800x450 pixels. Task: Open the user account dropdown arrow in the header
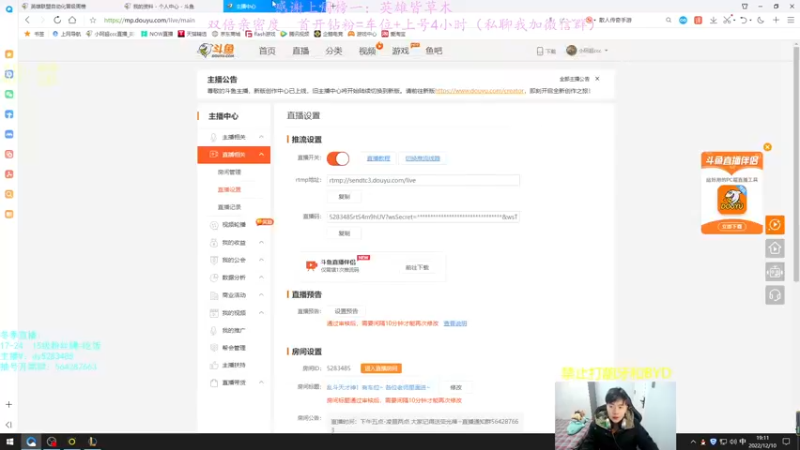tap(606, 51)
